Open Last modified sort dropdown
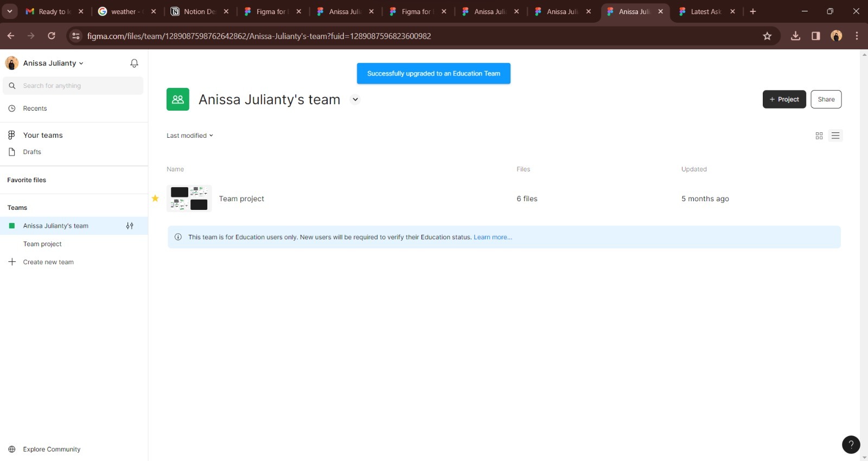 (x=190, y=136)
